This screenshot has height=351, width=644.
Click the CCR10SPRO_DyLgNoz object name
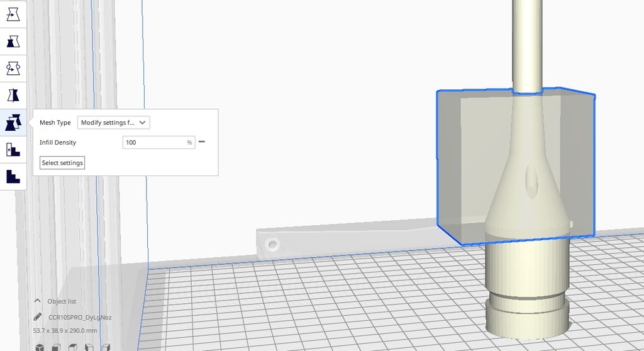[x=80, y=317]
